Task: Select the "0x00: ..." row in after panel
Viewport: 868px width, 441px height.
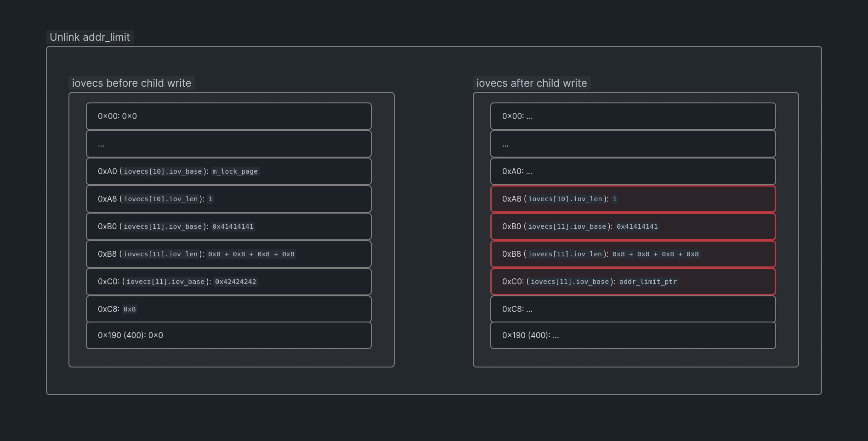Action: point(633,116)
